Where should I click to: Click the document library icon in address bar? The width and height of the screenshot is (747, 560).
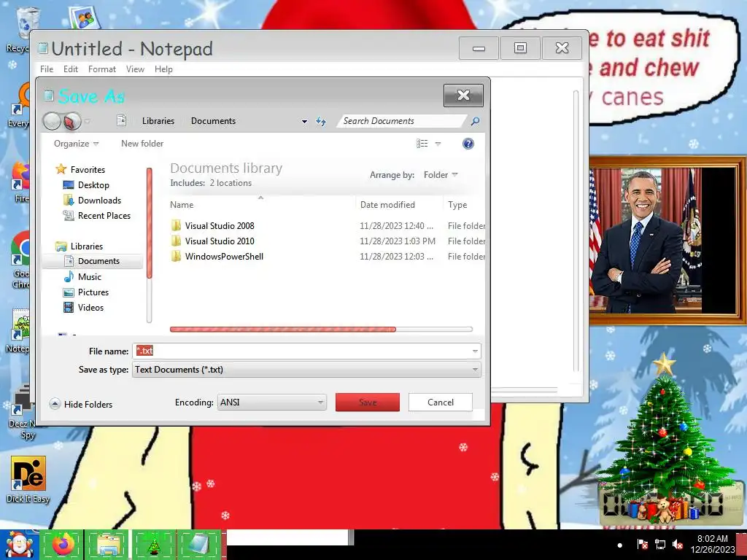click(x=122, y=120)
